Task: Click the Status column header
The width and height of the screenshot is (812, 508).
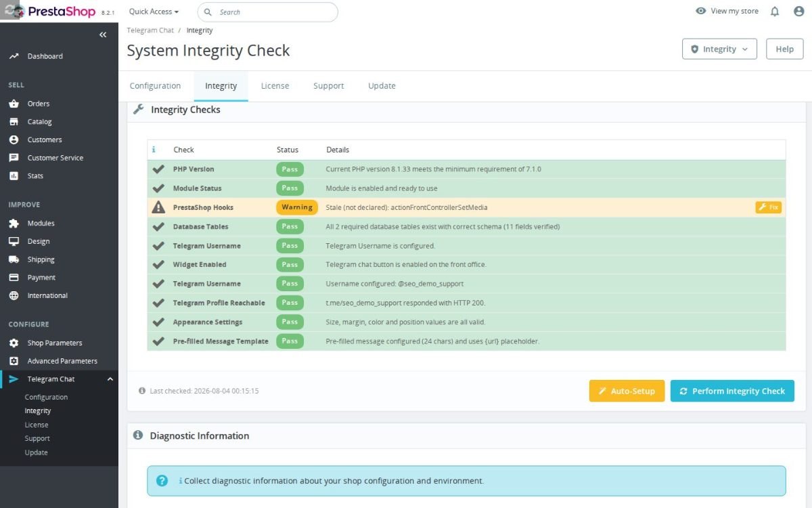Action: tap(288, 150)
